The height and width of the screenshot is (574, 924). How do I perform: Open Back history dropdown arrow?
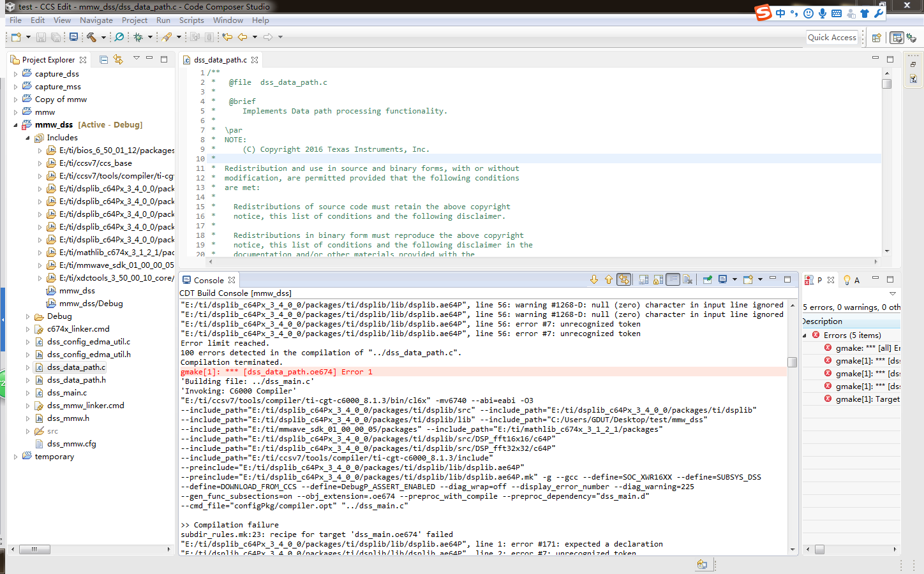(255, 37)
